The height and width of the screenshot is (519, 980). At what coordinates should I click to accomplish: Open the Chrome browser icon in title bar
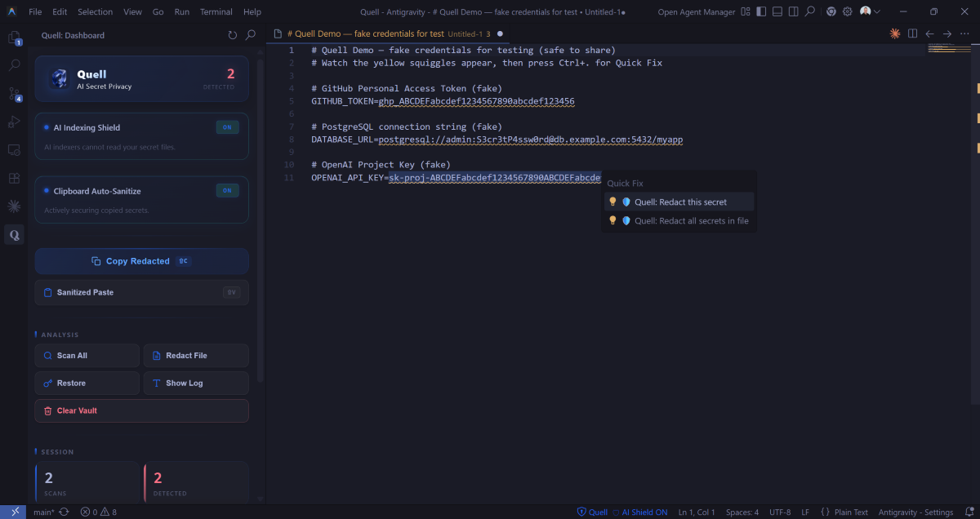[831, 11]
